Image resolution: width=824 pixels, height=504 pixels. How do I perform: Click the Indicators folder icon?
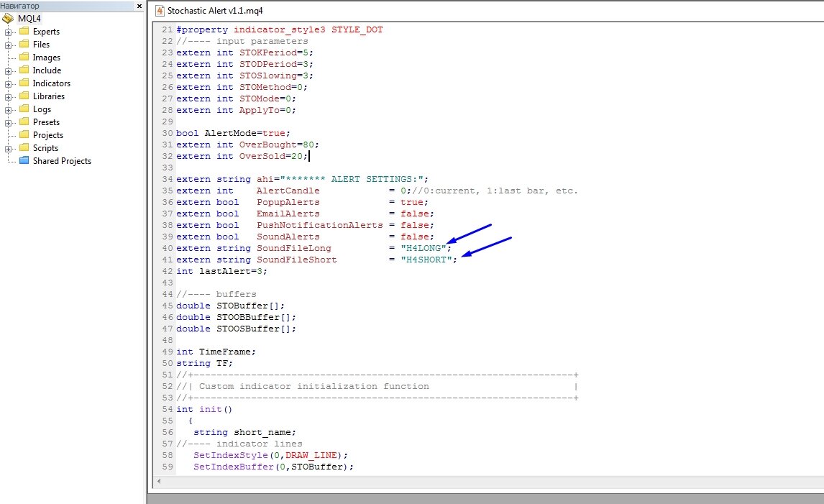click(x=24, y=83)
